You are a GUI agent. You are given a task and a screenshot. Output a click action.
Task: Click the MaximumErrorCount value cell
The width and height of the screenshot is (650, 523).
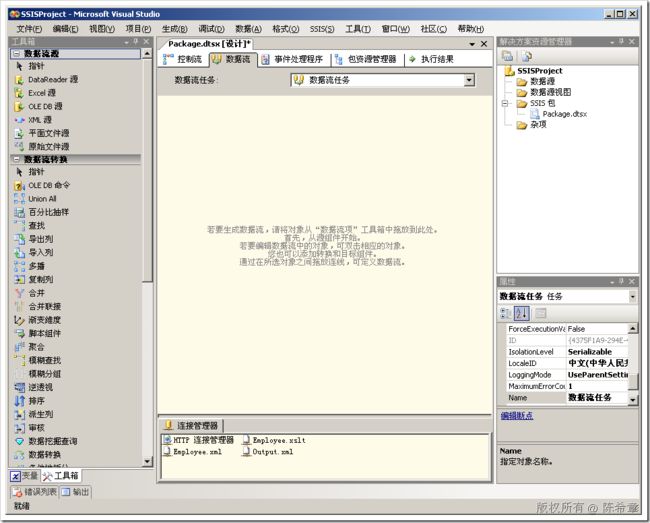597,386
